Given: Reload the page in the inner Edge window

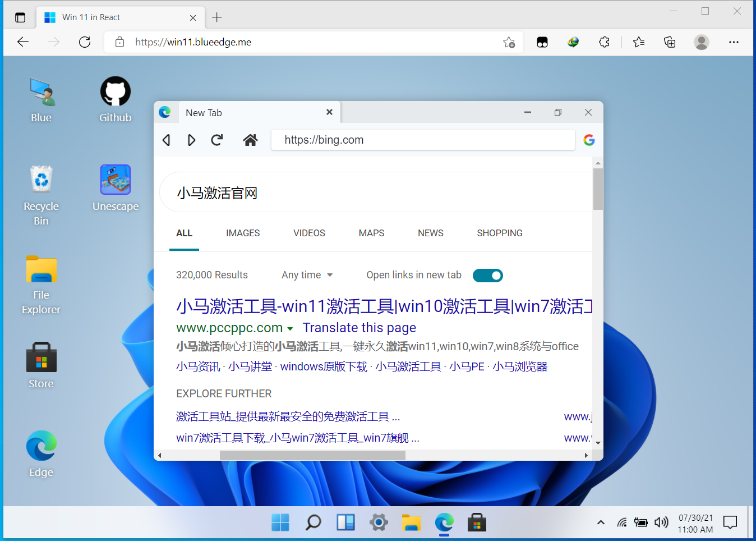Looking at the screenshot, I should [217, 140].
